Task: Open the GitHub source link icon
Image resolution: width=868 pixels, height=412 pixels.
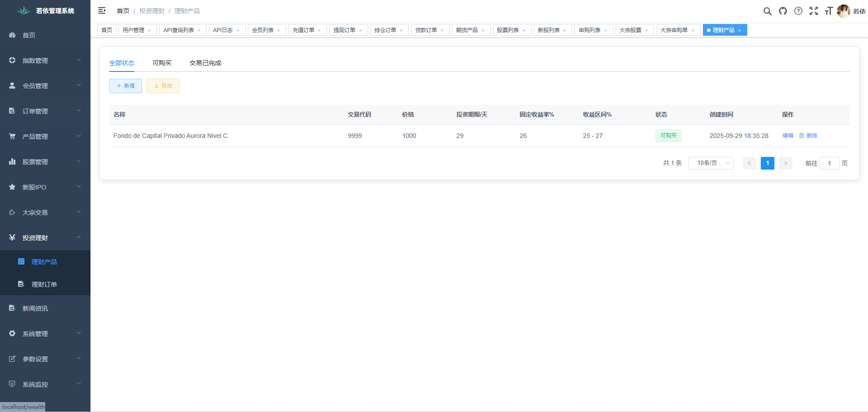Action: (783, 11)
